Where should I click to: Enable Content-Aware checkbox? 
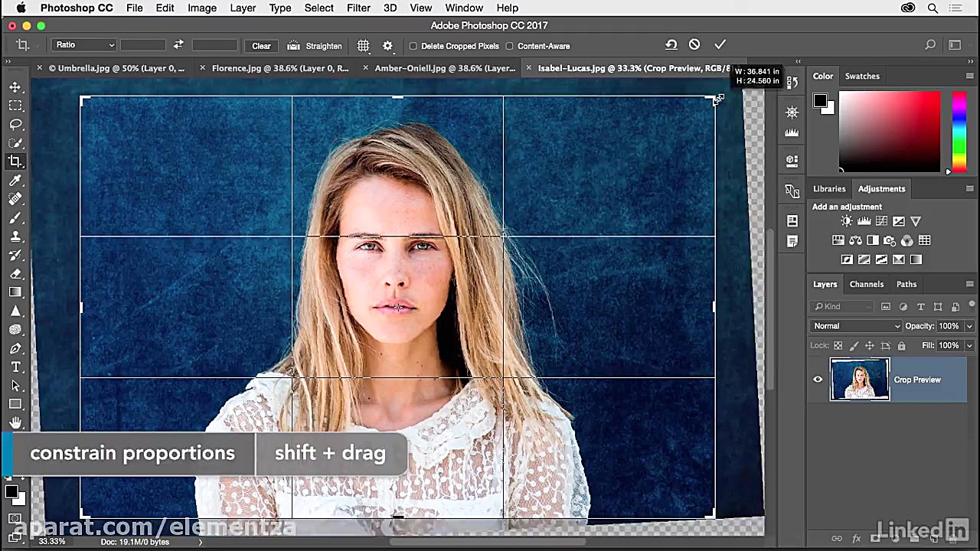[510, 46]
